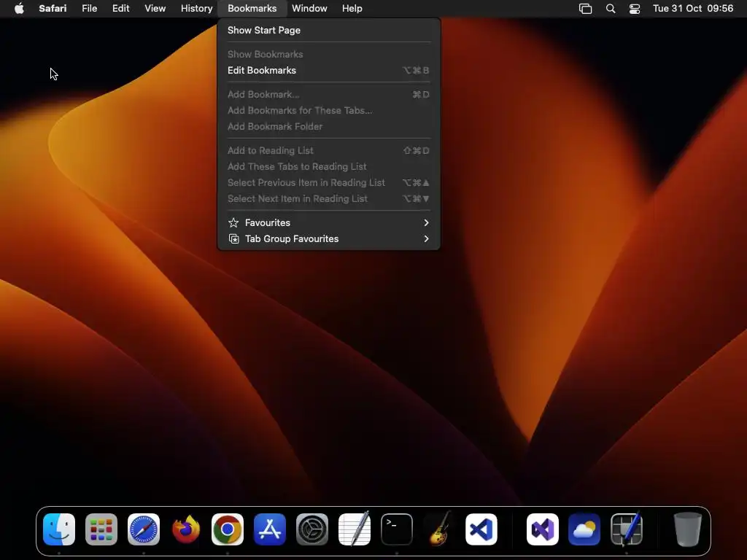Viewport: 747px width, 560px height.
Task: Select the greyed Show Bookmarks item
Action: [329, 54]
